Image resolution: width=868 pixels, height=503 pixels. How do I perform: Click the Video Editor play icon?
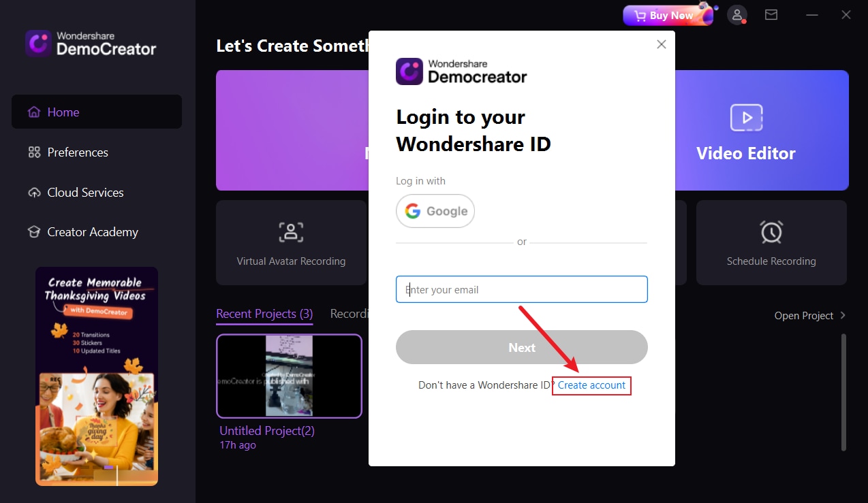(x=747, y=118)
